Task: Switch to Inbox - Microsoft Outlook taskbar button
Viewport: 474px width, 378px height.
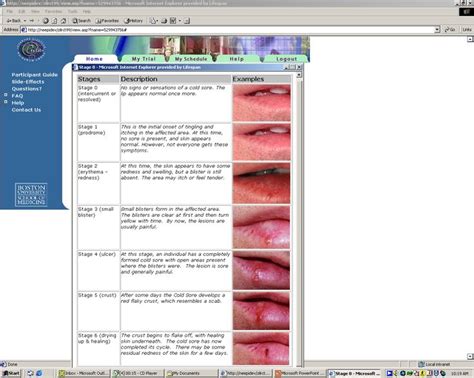Action: tap(84, 373)
